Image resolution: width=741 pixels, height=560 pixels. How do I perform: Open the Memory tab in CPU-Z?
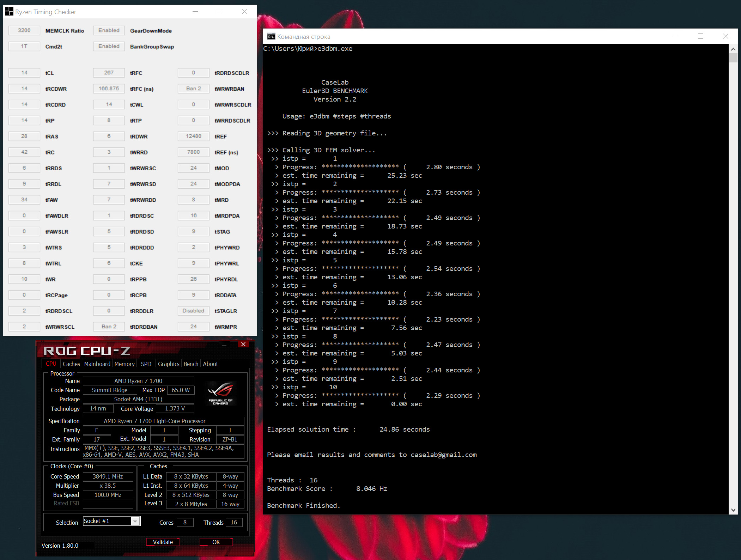(x=124, y=364)
